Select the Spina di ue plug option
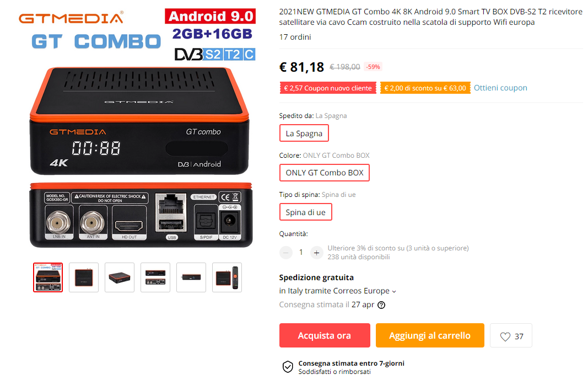588x385 pixels. [306, 212]
